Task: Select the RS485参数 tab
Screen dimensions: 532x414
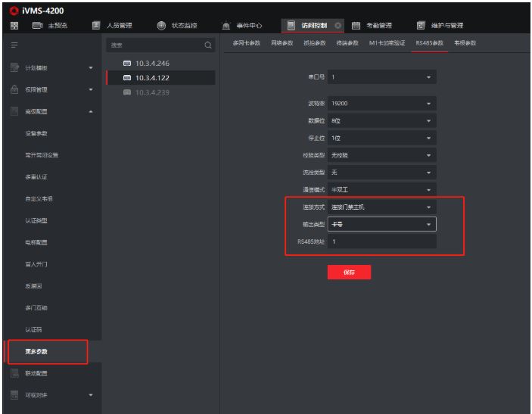Action: 430,43
